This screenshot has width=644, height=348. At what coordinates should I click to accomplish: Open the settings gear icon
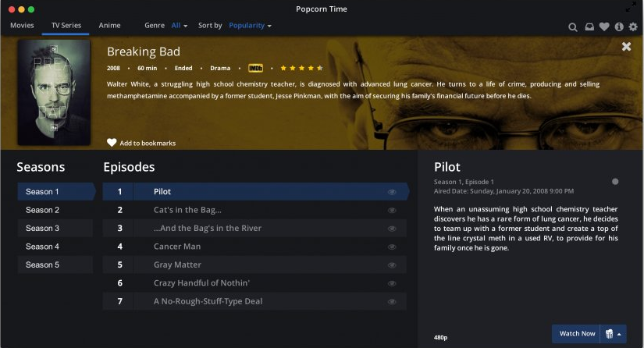(x=633, y=27)
